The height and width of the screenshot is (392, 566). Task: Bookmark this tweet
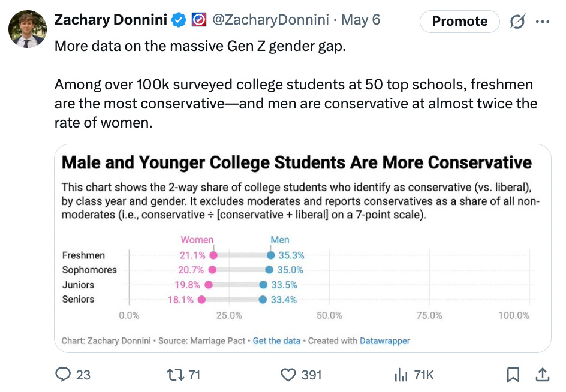coord(513,375)
